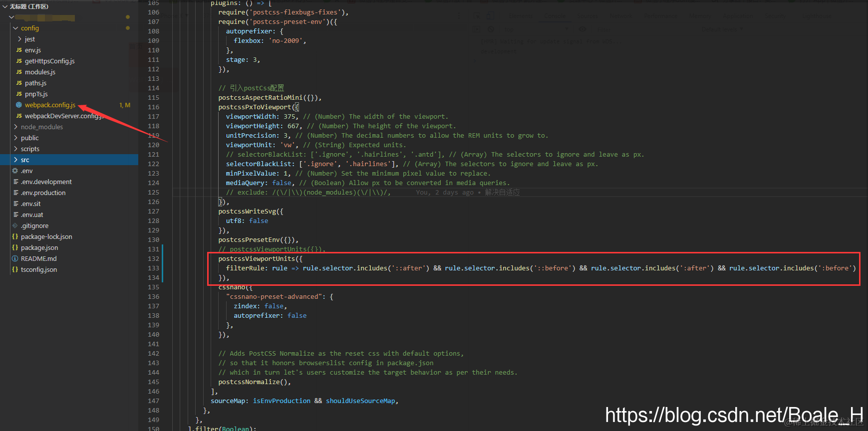This screenshot has height=431, width=868.
Task: Click 'selectorBlackList' on line 122
Action: click(x=258, y=164)
